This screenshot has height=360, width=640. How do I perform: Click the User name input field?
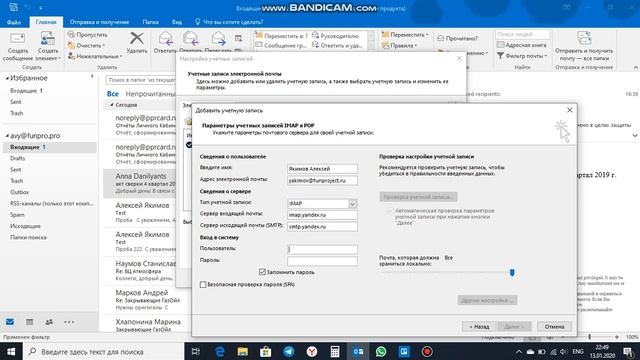322,249
